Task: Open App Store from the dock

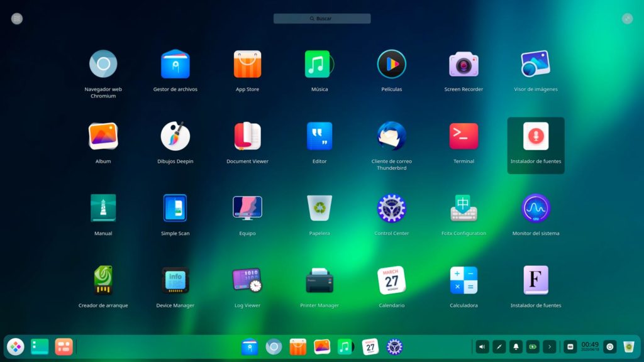Action: (297, 347)
